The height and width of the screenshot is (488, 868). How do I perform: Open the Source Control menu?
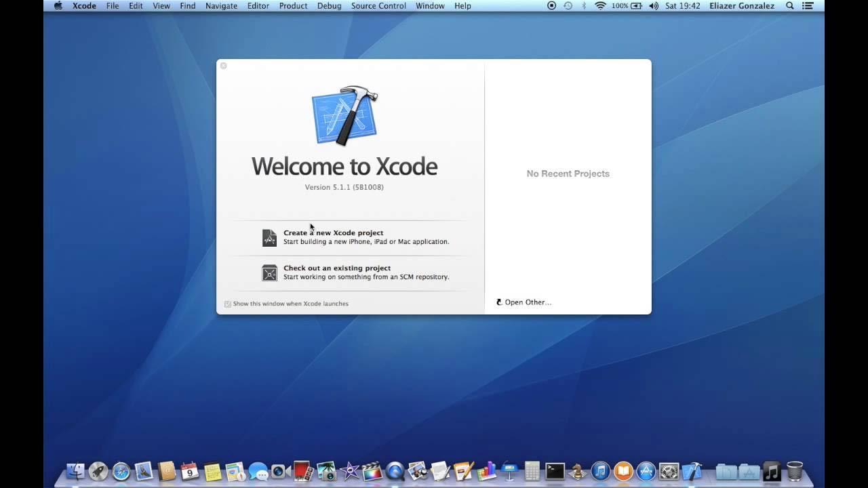coord(378,5)
